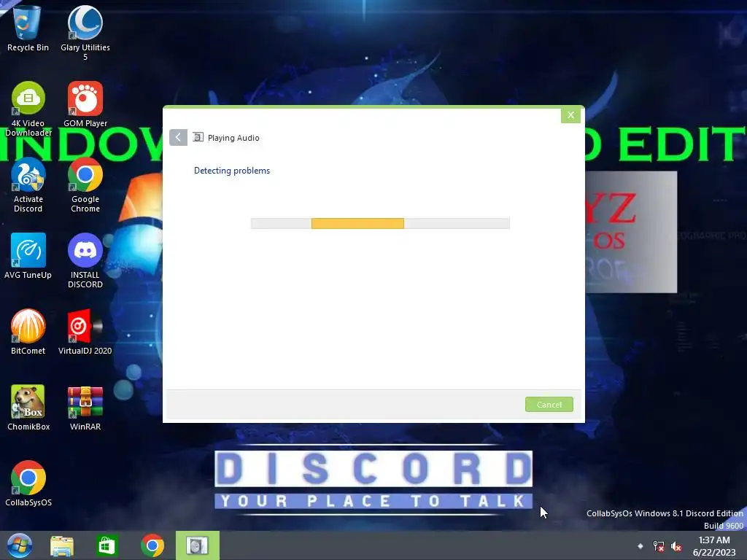Viewport: 747px width, 560px height.
Task: Open Chrome from the taskbar
Action: click(152, 545)
